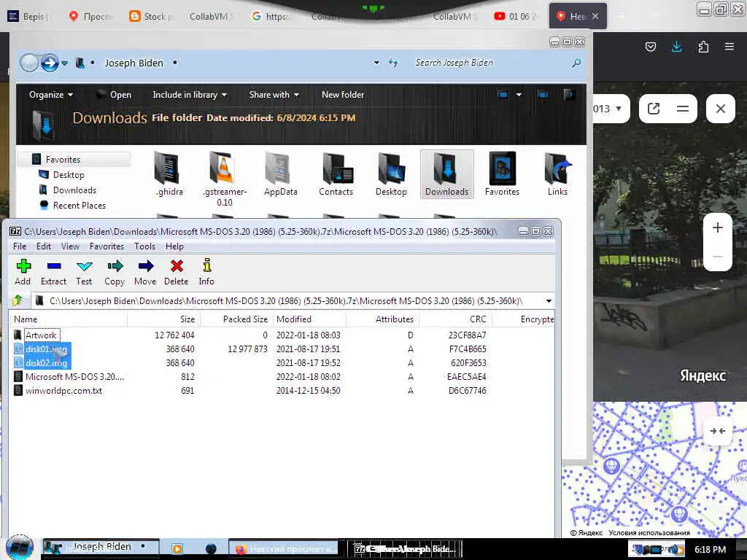The image size is (747, 560).
Task: Open the Links folder
Action: coord(557,174)
